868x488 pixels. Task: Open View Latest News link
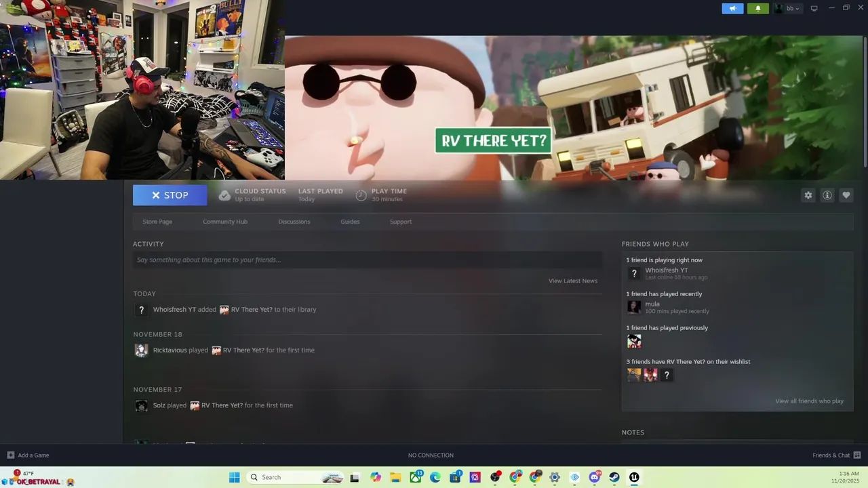(x=573, y=281)
